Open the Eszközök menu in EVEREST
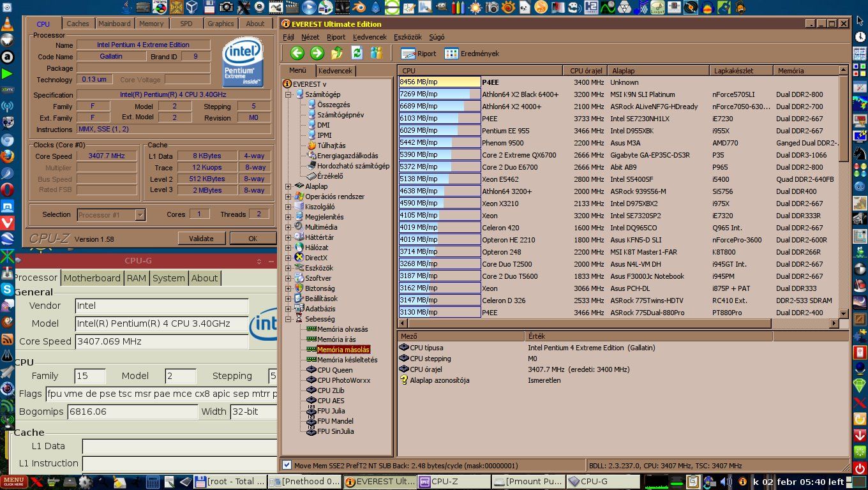 click(408, 37)
